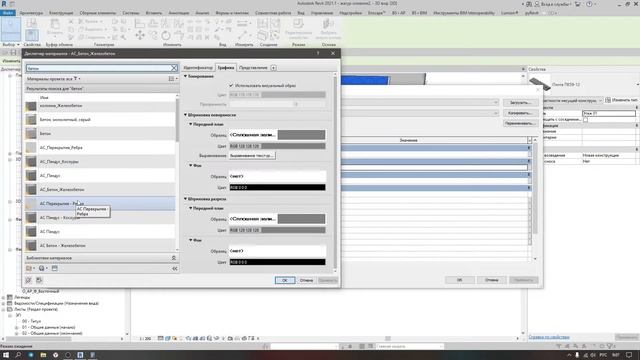Open the Аннотации ribbon tab
This screenshot has width=640, height=360.
pos(179,13)
